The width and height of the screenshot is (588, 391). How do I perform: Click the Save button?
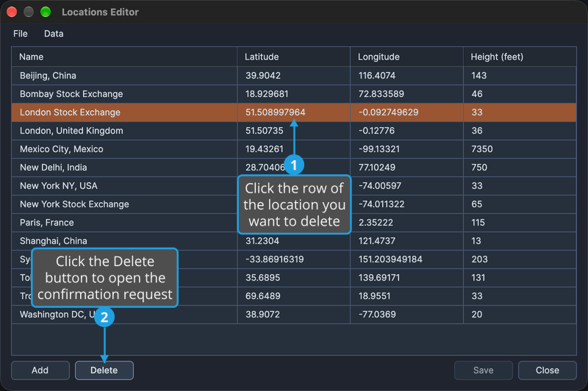tap(484, 370)
